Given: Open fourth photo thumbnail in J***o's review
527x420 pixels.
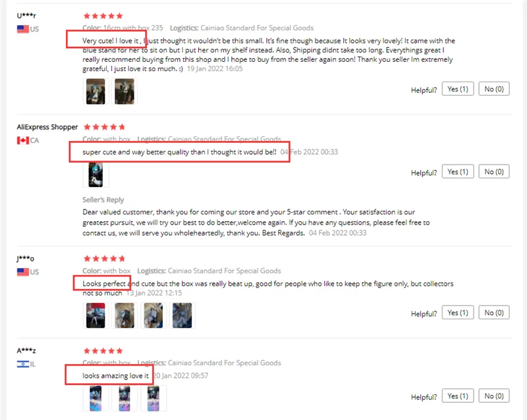Looking at the screenshot, I should 182,315.
